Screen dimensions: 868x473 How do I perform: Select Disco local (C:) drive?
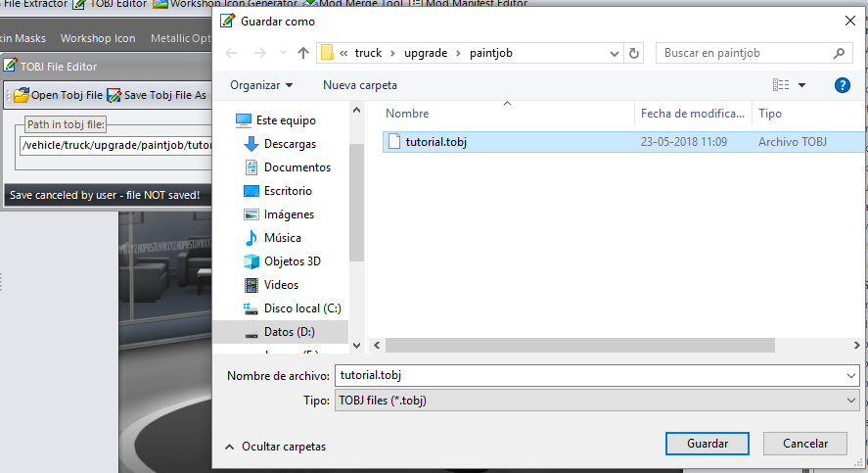coord(302,308)
